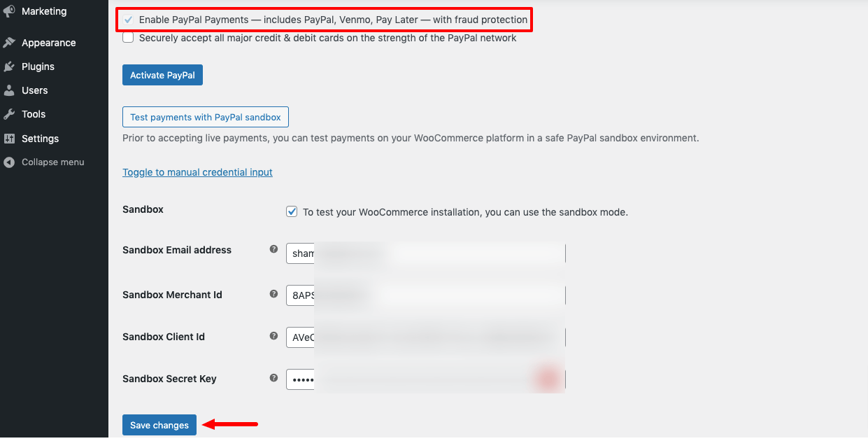This screenshot has width=868, height=441.
Task: Click help icon beside Sandbox Email address
Action: [273, 249]
